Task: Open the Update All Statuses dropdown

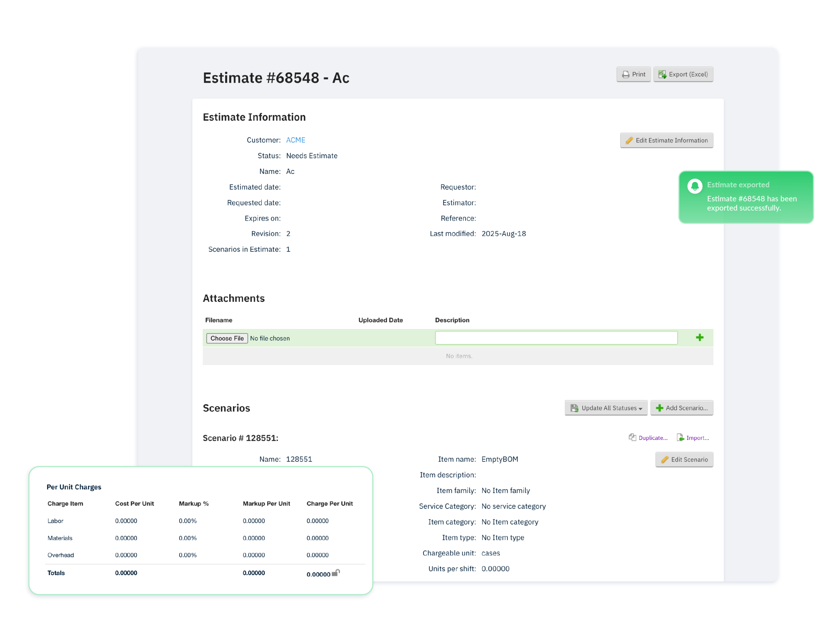Action: [x=606, y=408]
